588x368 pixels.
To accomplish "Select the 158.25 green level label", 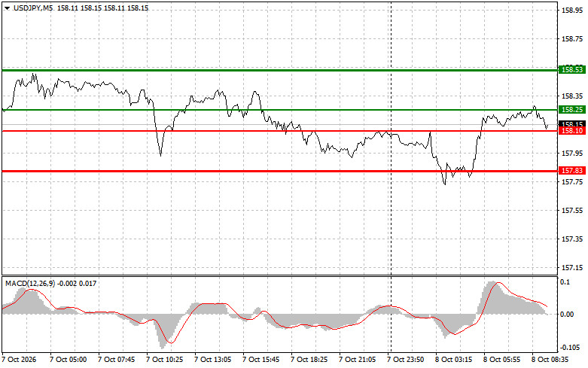I will (572, 109).
